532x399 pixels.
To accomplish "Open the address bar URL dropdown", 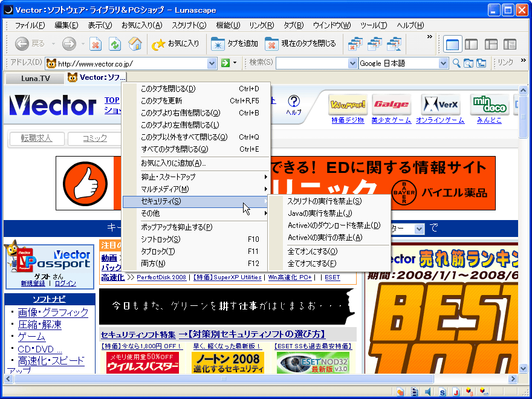I will click(212, 63).
